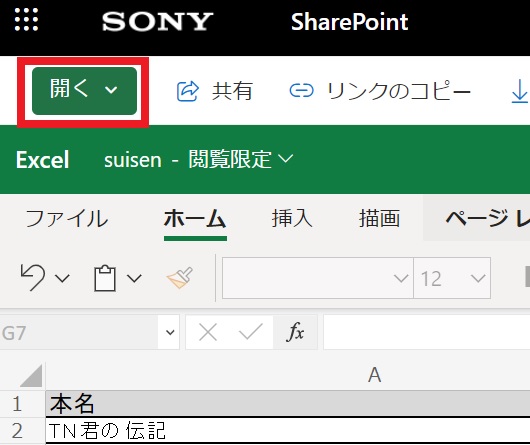Click the share arrow icon

(x=188, y=91)
